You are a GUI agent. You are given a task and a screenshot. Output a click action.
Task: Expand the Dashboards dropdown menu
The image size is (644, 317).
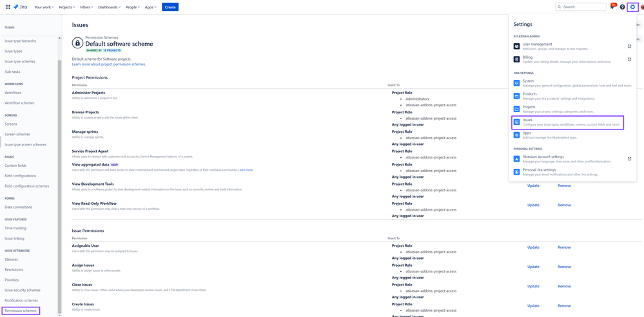(109, 7)
